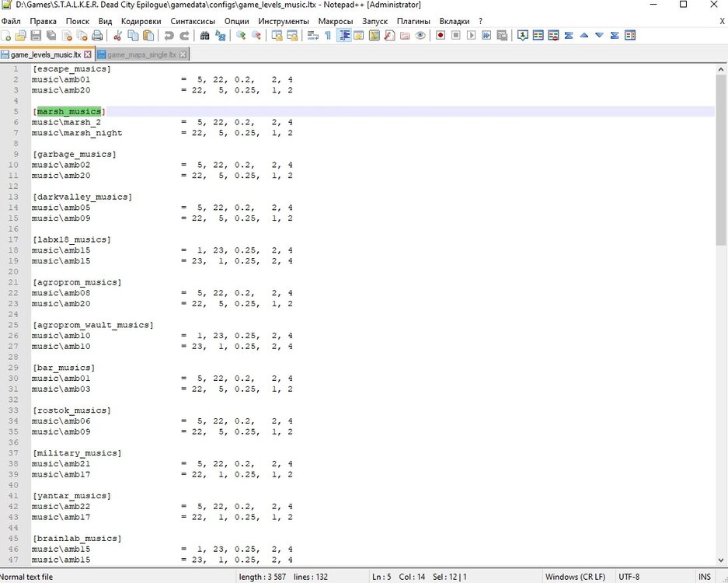The image size is (728, 583).
Task: Click the Zoom in magnifier icon
Action: pyautogui.click(x=241, y=36)
